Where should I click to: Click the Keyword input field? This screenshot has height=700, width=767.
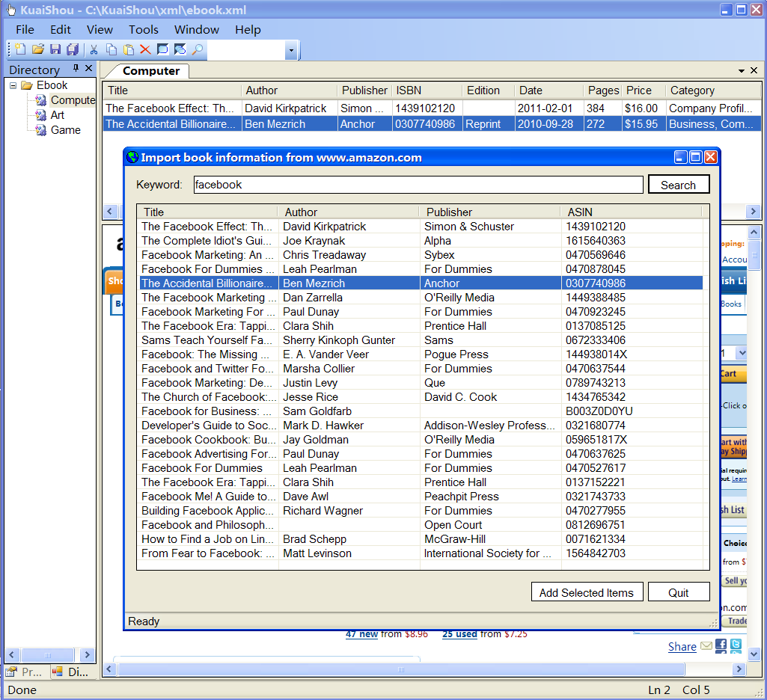[418, 185]
